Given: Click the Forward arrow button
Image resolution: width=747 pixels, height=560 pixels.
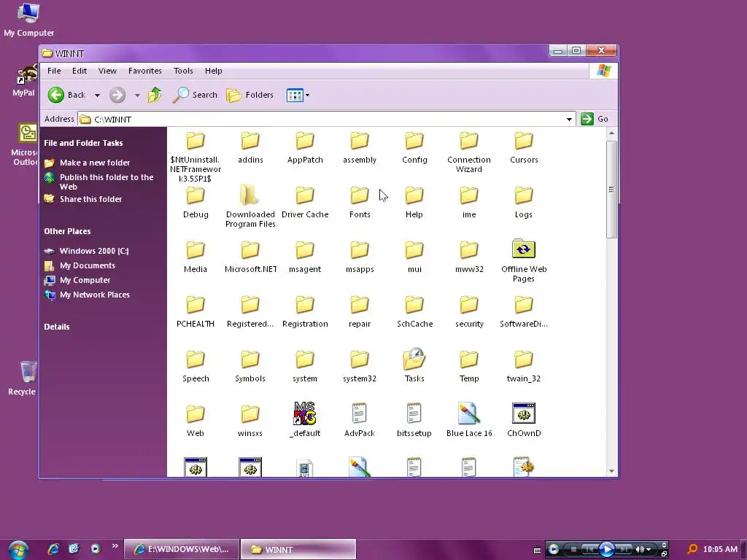Looking at the screenshot, I should point(117,95).
